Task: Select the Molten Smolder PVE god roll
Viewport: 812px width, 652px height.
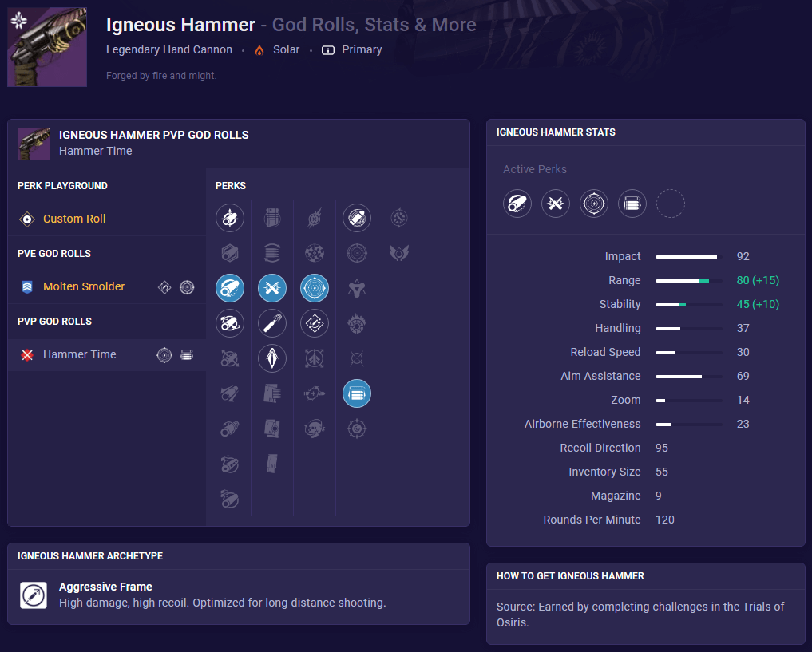Action: [x=83, y=286]
